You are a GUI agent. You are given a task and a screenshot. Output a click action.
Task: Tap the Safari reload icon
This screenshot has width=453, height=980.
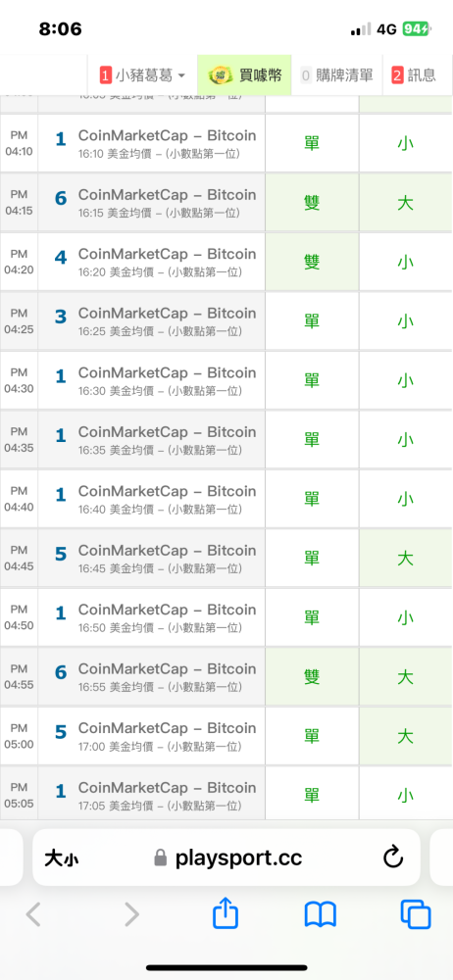point(393,858)
